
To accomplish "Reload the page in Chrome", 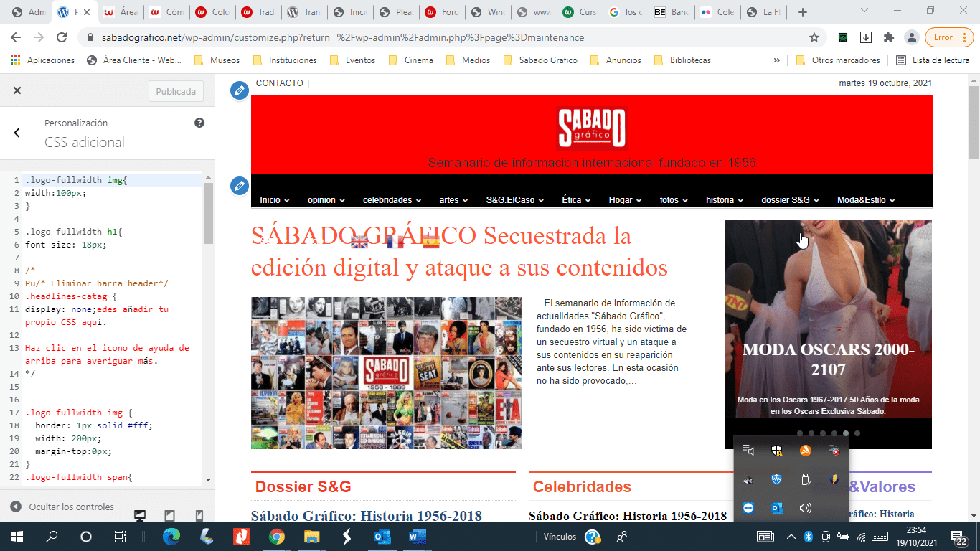I will click(62, 37).
